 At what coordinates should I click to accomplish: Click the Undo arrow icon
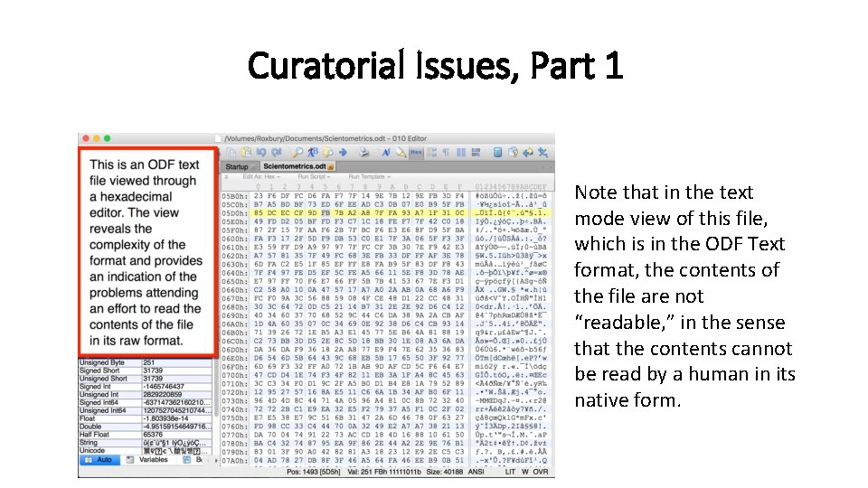pyautogui.click(x=261, y=152)
